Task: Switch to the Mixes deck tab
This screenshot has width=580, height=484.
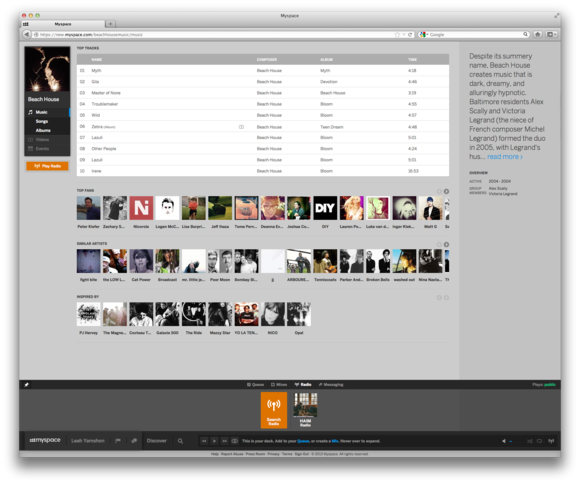Action: (279, 385)
